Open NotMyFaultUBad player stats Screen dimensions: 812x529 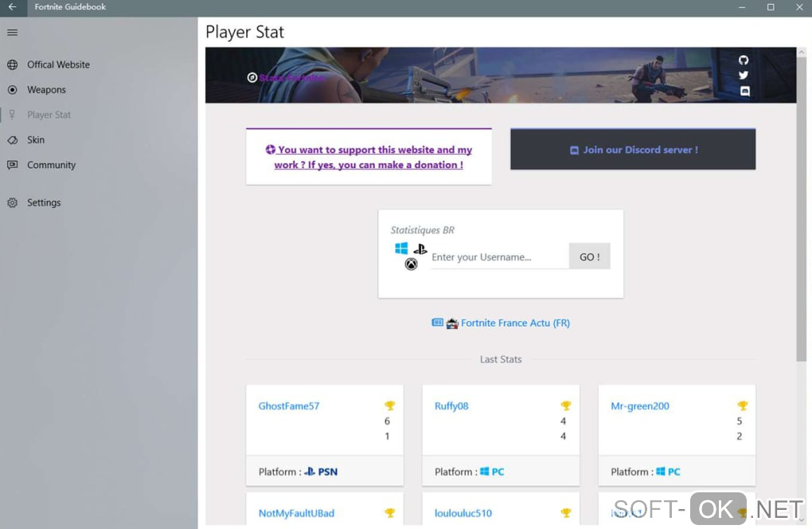[x=296, y=513]
